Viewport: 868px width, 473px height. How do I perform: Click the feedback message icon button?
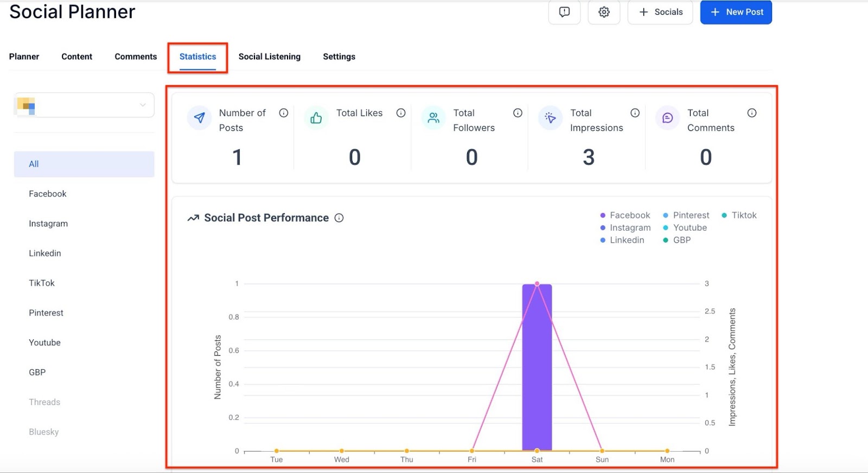tap(564, 12)
